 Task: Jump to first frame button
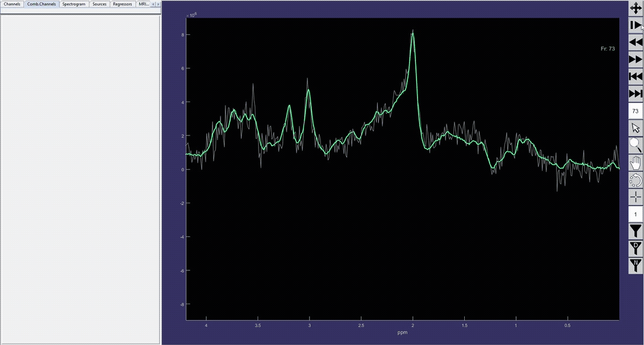pyautogui.click(x=635, y=77)
